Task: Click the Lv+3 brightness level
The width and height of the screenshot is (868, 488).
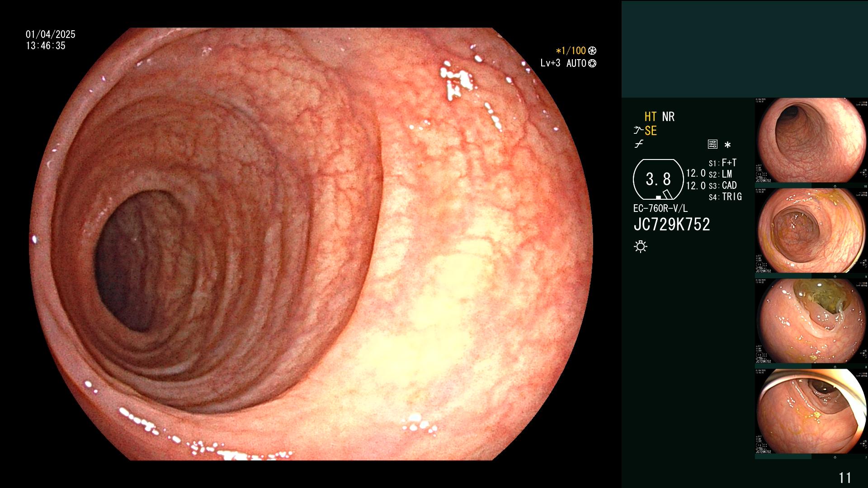Action: tap(550, 63)
